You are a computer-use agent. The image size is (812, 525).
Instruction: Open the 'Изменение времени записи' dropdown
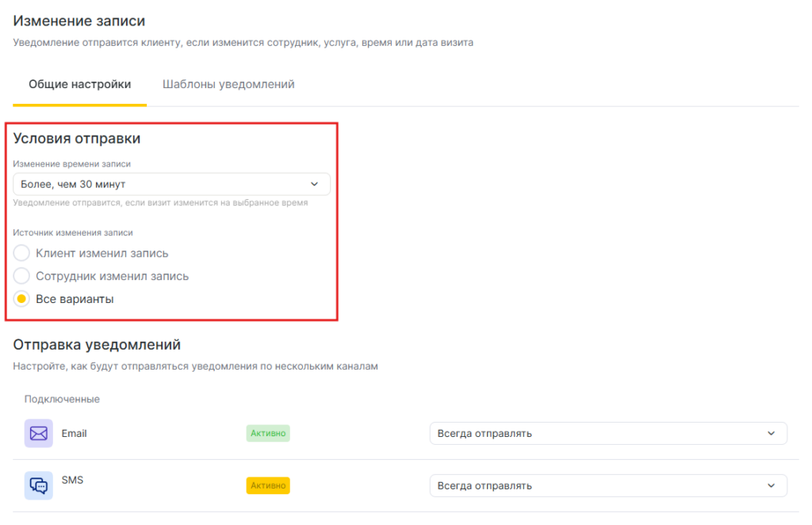point(171,184)
